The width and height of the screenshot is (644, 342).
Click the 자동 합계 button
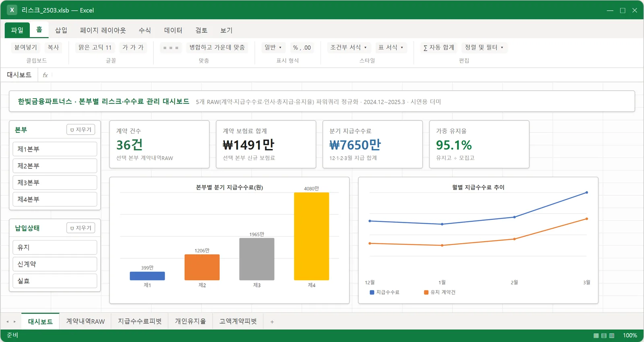[x=439, y=48]
